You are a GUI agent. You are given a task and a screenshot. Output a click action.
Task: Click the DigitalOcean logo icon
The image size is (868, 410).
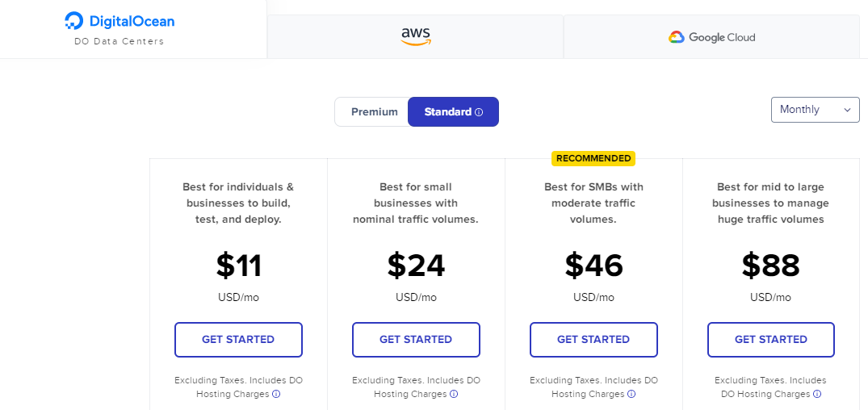[74, 21]
